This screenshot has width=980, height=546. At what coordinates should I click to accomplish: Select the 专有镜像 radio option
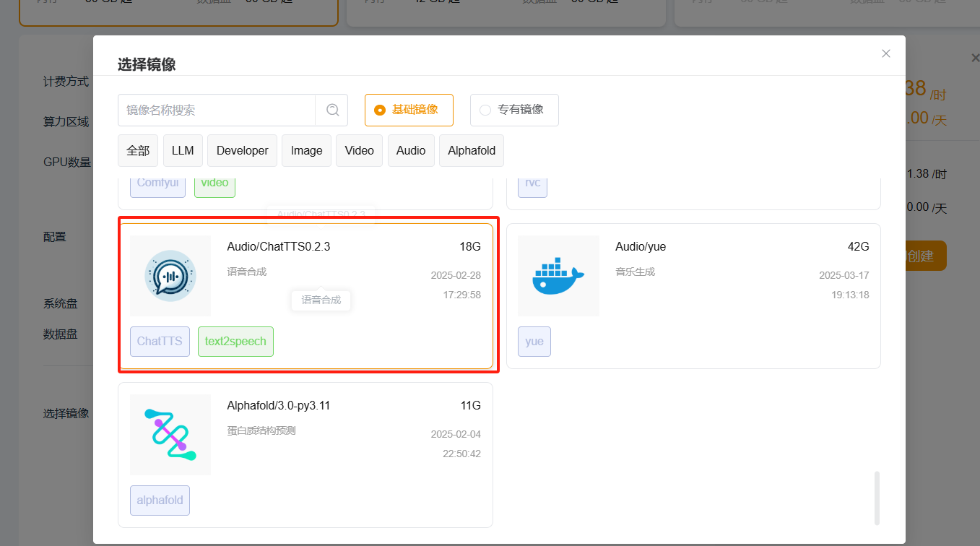[x=514, y=110]
